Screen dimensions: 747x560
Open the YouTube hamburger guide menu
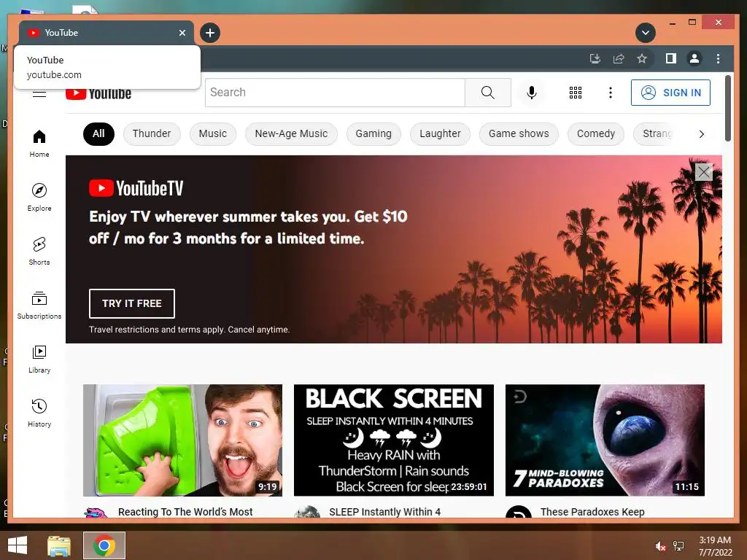pyautogui.click(x=39, y=94)
